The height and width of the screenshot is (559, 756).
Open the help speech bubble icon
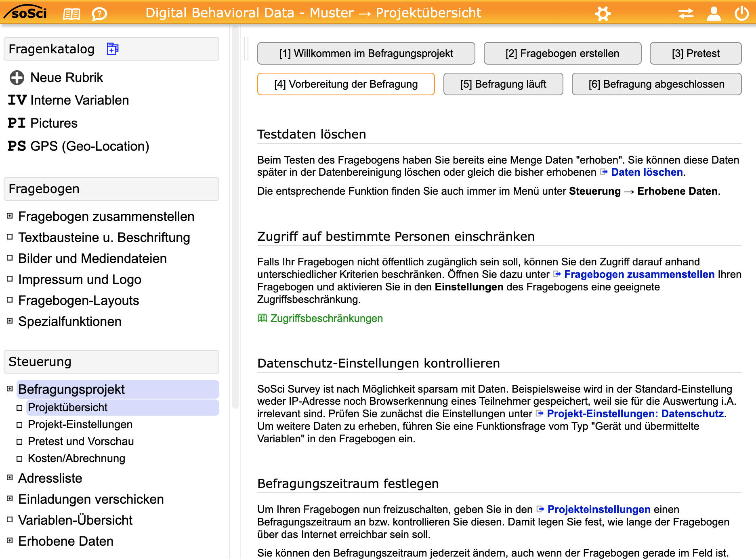pyautogui.click(x=99, y=14)
